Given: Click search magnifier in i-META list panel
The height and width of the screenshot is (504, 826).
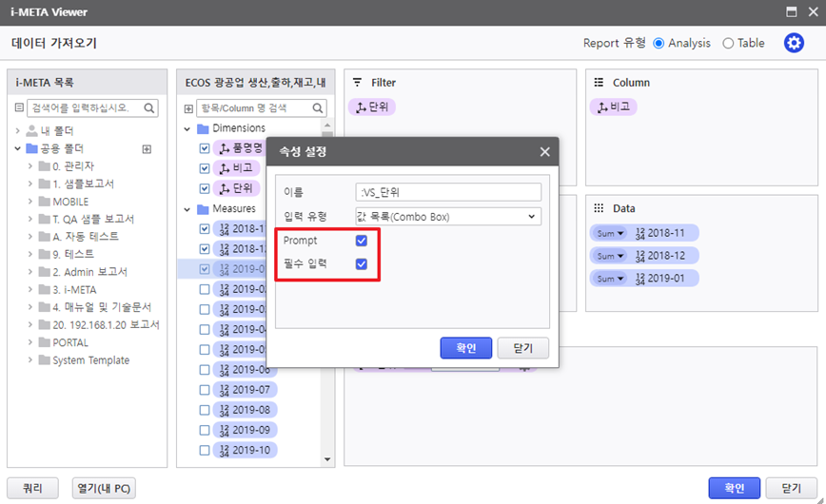Looking at the screenshot, I should click(x=149, y=108).
